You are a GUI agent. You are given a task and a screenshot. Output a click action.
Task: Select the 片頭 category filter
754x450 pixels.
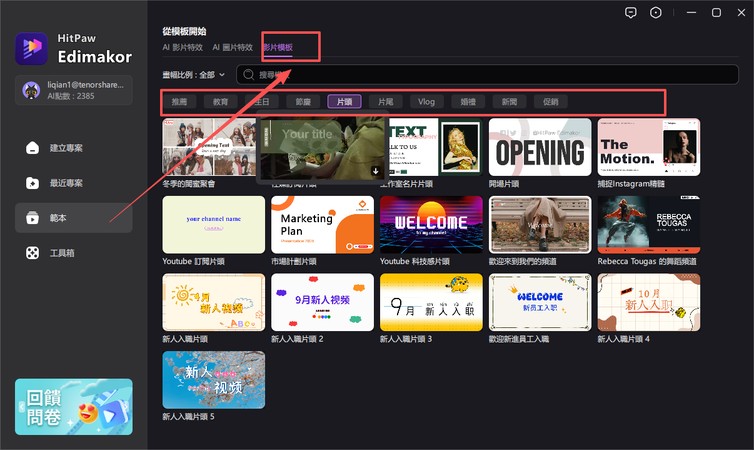coord(344,101)
